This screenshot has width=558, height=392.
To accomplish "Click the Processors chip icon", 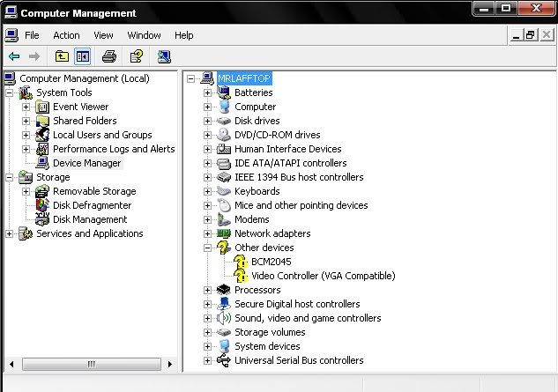I will (x=224, y=290).
